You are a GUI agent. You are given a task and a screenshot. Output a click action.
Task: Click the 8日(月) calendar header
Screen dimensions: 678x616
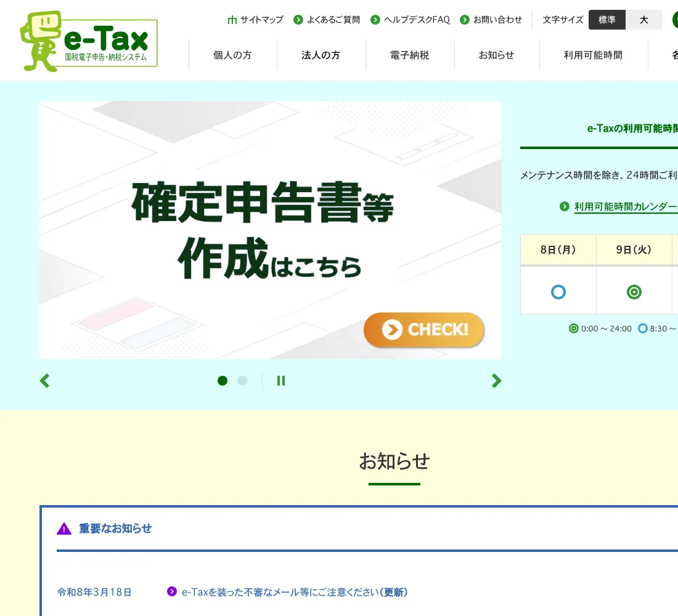pyautogui.click(x=558, y=249)
